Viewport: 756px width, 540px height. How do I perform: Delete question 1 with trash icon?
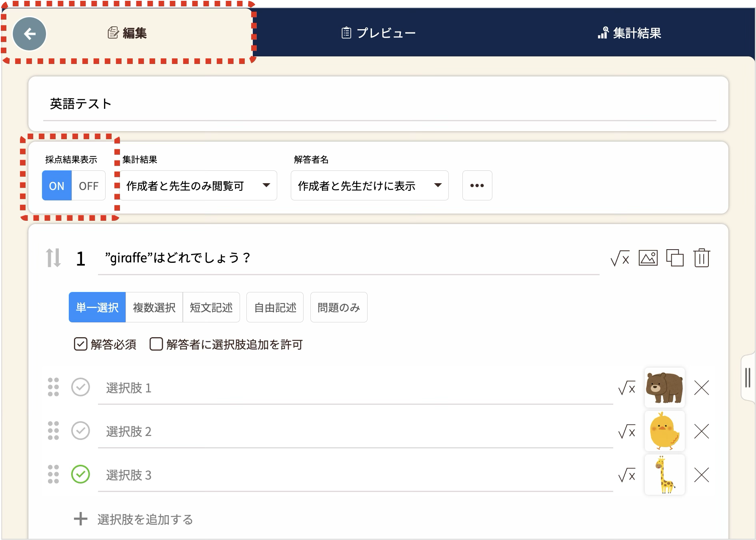click(702, 258)
